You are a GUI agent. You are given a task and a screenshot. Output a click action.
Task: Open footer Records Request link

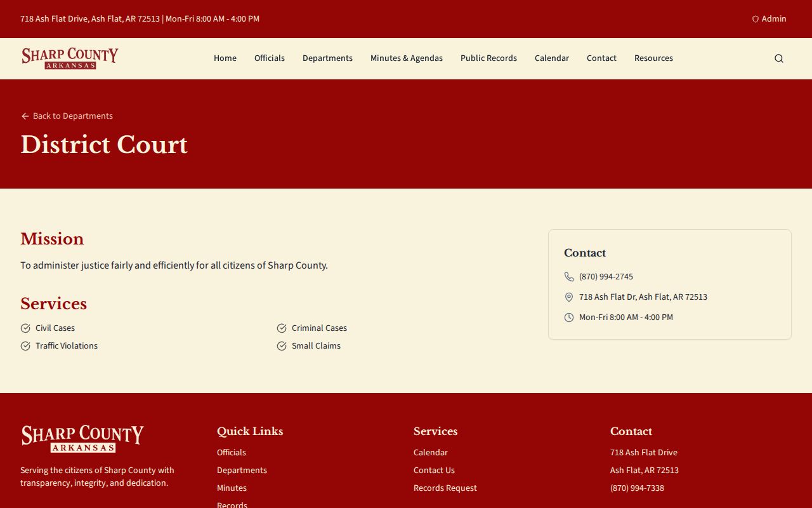pyautogui.click(x=445, y=488)
